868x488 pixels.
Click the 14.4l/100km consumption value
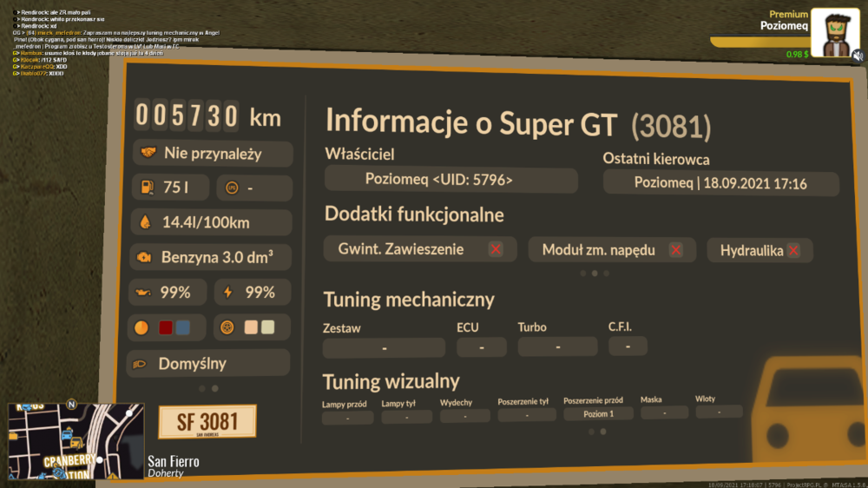pyautogui.click(x=206, y=222)
